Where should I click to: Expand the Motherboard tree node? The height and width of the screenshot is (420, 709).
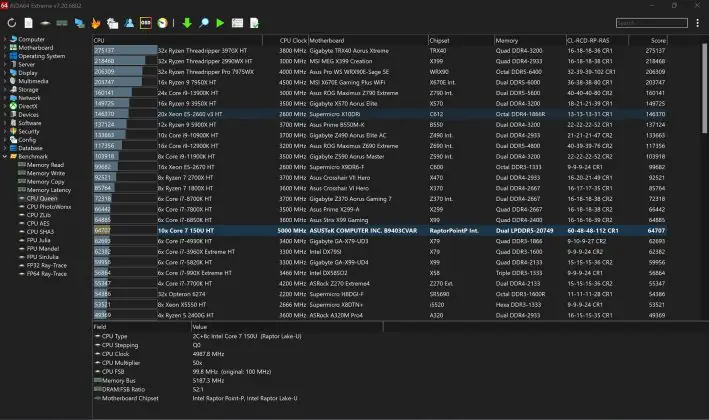5,47
